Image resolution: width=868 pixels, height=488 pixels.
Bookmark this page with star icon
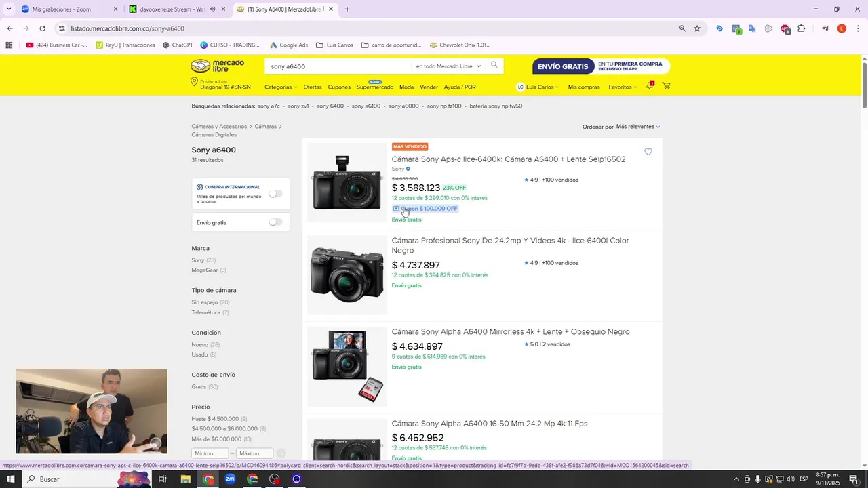point(697,28)
